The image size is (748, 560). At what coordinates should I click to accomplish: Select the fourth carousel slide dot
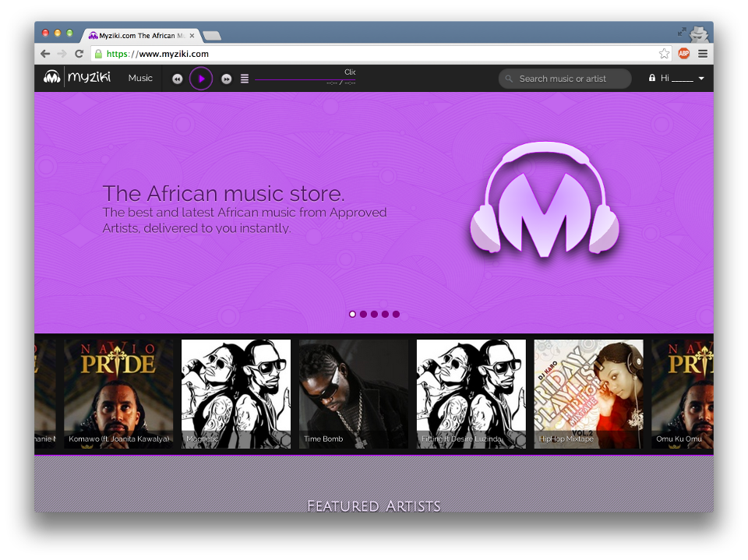386,315
